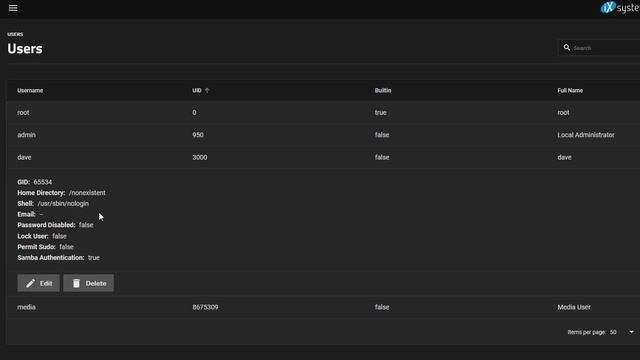The image size is (640, 360).
Task: Sort by UID arrow icon
Action: [207, 90]
